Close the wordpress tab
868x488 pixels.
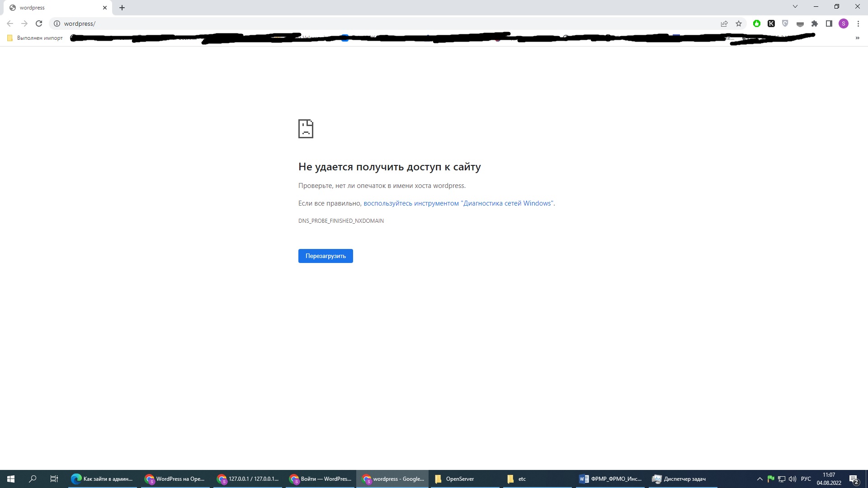(x=105, y=8)
